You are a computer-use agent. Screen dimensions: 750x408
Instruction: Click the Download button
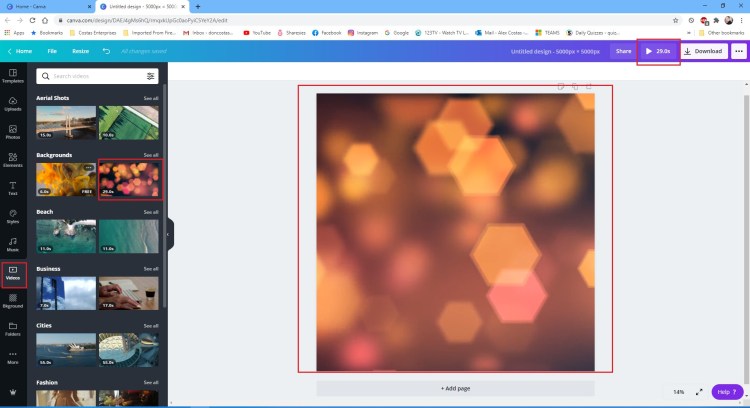[703, 51]
